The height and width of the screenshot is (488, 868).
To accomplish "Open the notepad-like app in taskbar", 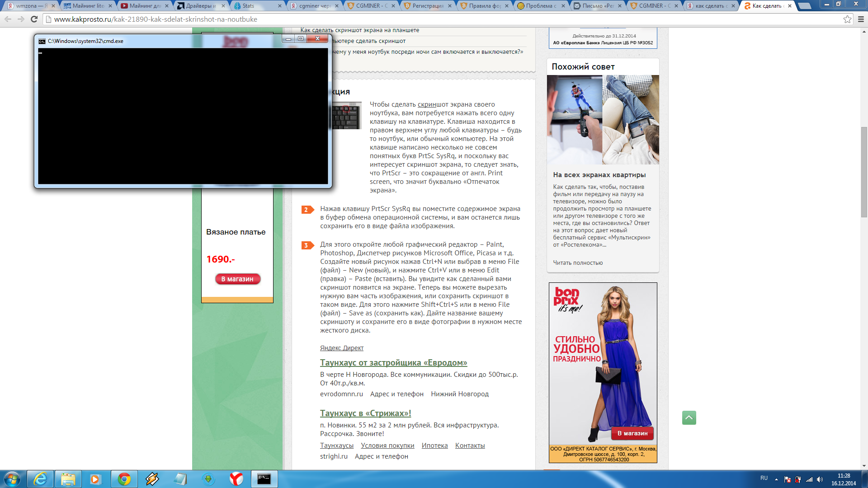I will [180, 479].
